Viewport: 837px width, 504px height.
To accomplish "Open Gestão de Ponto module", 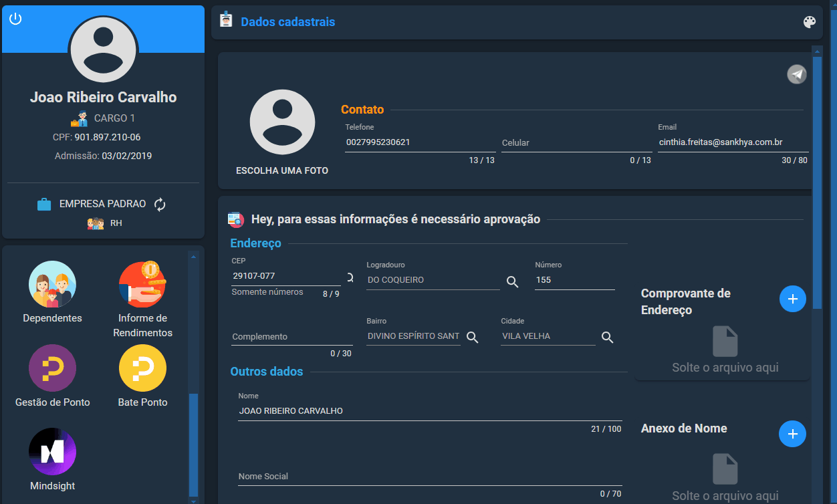I will 52,376.
